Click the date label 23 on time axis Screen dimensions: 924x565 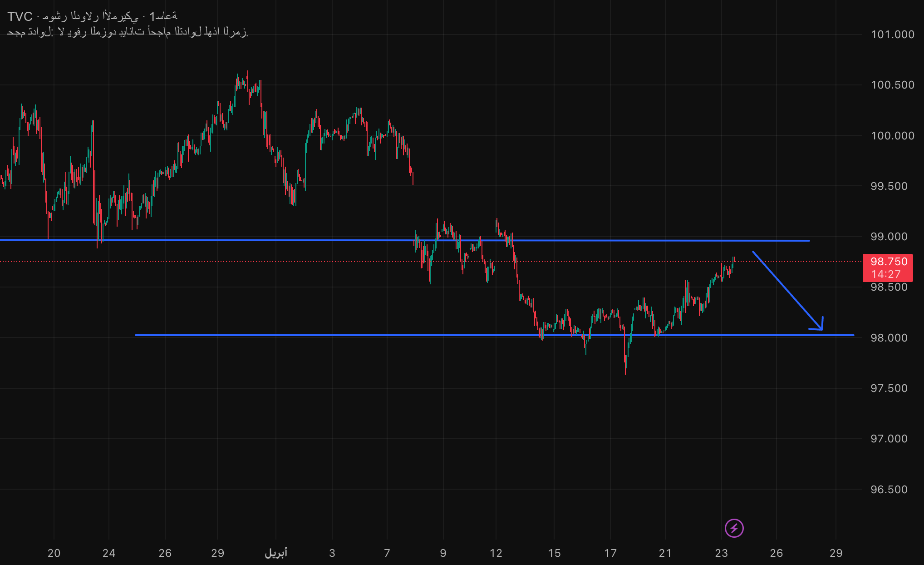point(721,553)
